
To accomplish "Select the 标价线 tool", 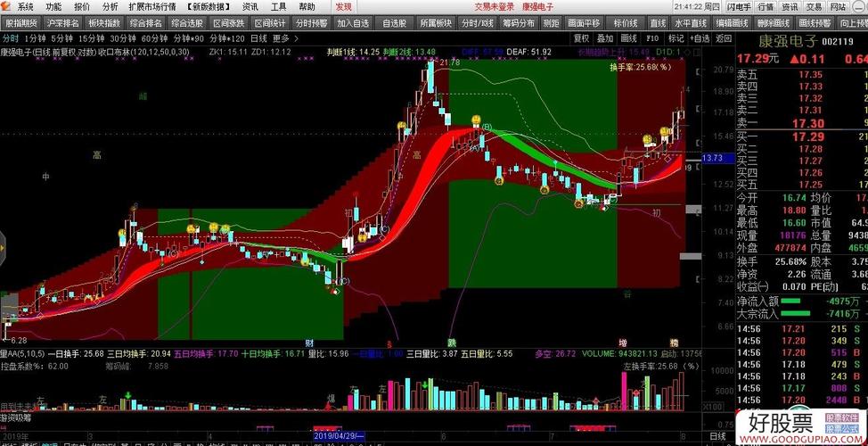I will (x=626, y=23).
